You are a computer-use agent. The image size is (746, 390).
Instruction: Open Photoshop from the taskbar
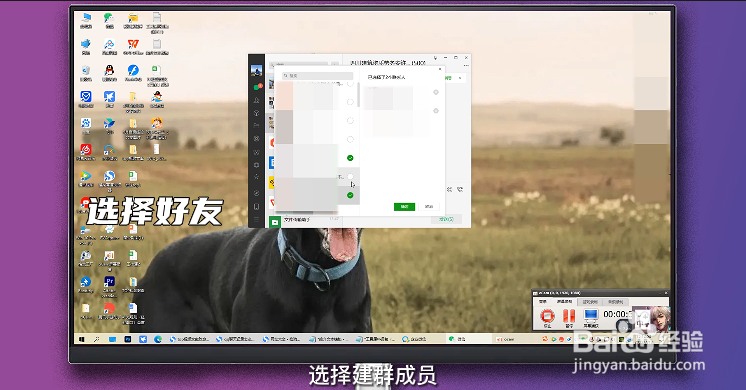coord(128,339)
